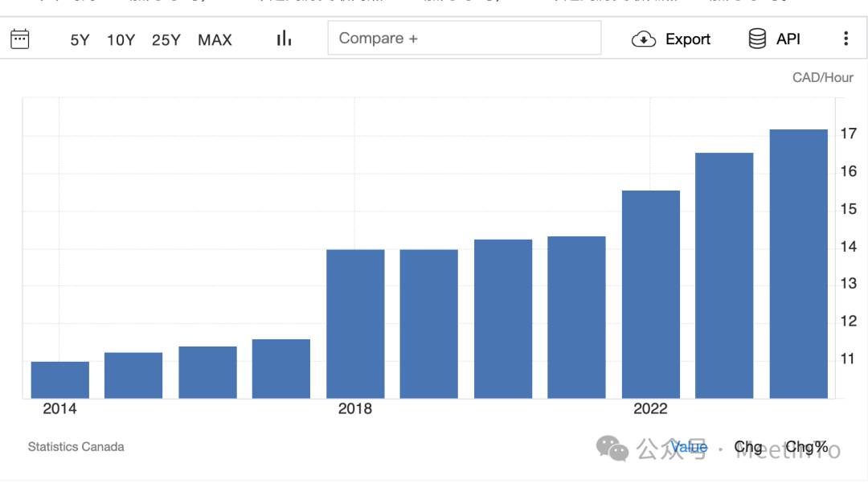This screenshot has width=868, height=484.
Task: Click the 17 y-axis value
Action: pos(849,133)
